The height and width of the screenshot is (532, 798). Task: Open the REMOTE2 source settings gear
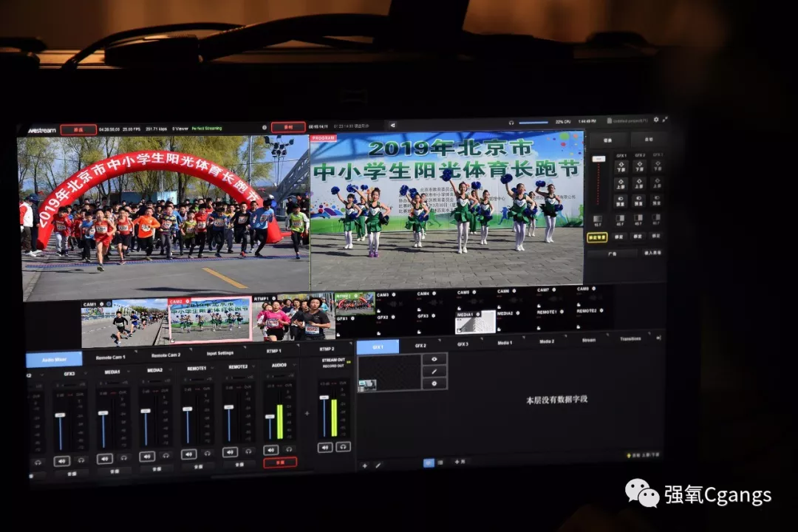601,310
